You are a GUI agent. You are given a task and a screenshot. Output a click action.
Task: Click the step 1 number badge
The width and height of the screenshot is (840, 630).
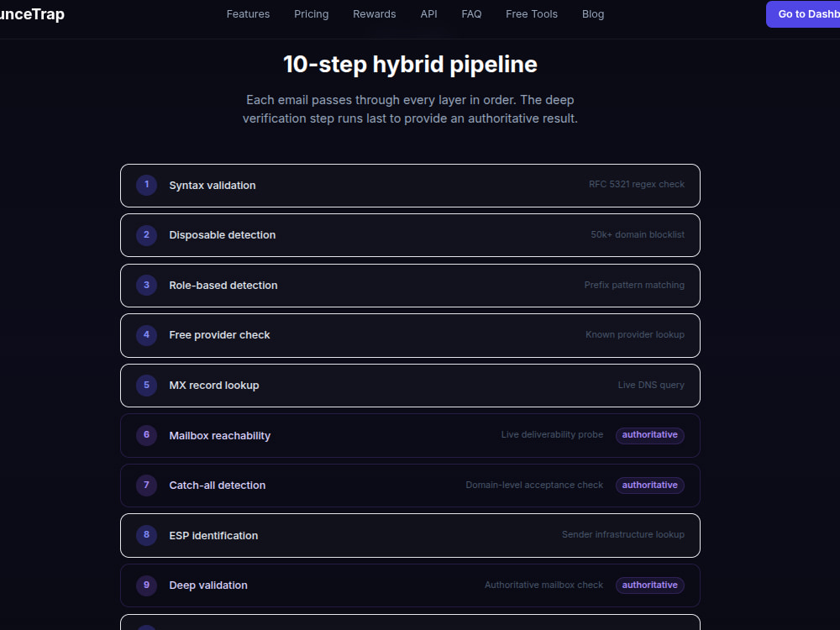tap(146, 185)
